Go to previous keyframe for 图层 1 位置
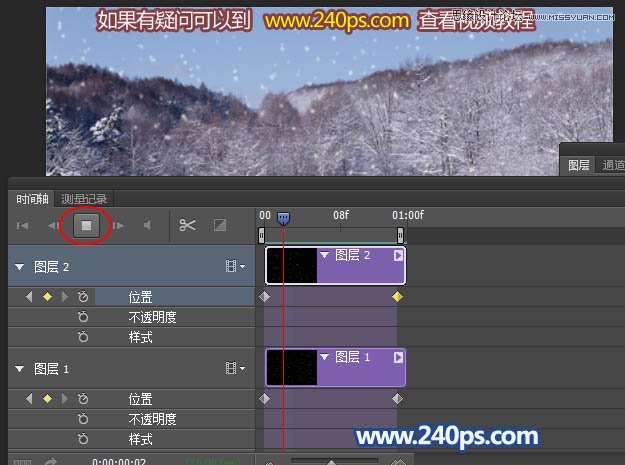Screen dimensions: 625x465 (x=29, y=399)
